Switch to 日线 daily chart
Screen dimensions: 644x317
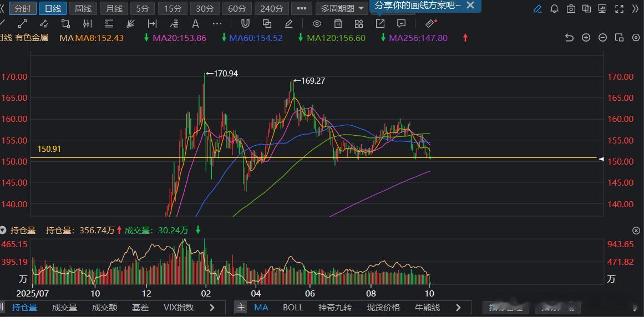(x=53, y=8)
